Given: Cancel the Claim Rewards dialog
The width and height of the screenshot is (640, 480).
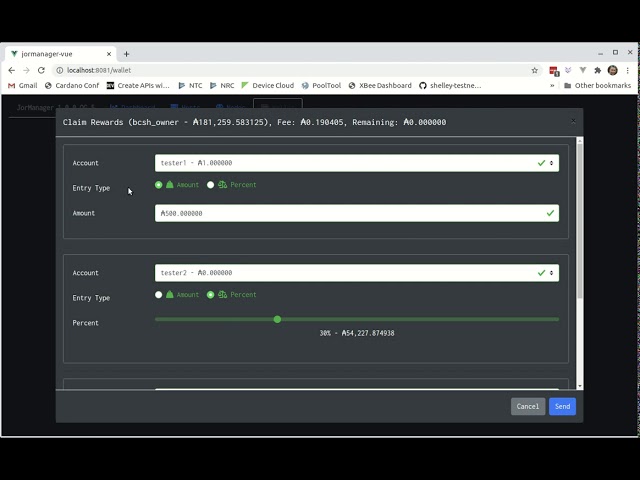Looking at the screenshot, I should (x=528, y=406).
